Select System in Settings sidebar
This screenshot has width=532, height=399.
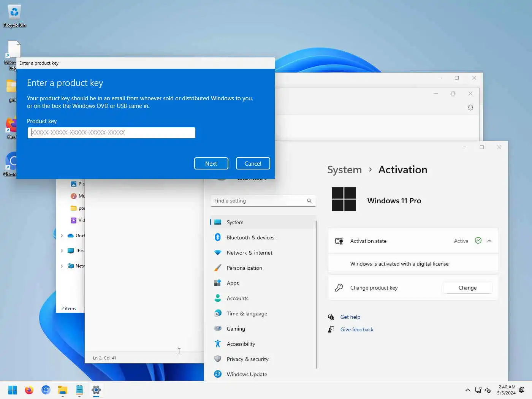263,222
